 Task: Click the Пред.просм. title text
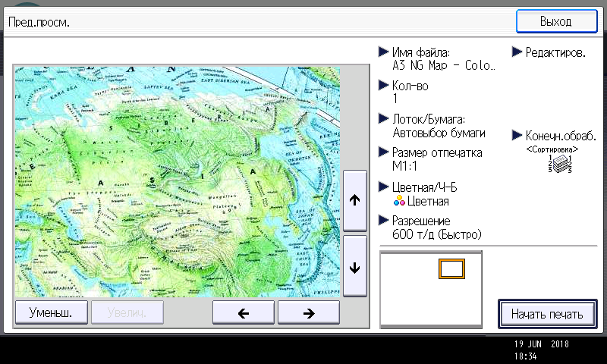pos(39,23)
